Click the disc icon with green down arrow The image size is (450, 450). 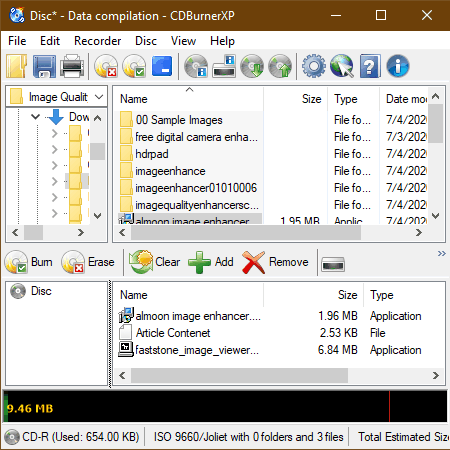252,66
